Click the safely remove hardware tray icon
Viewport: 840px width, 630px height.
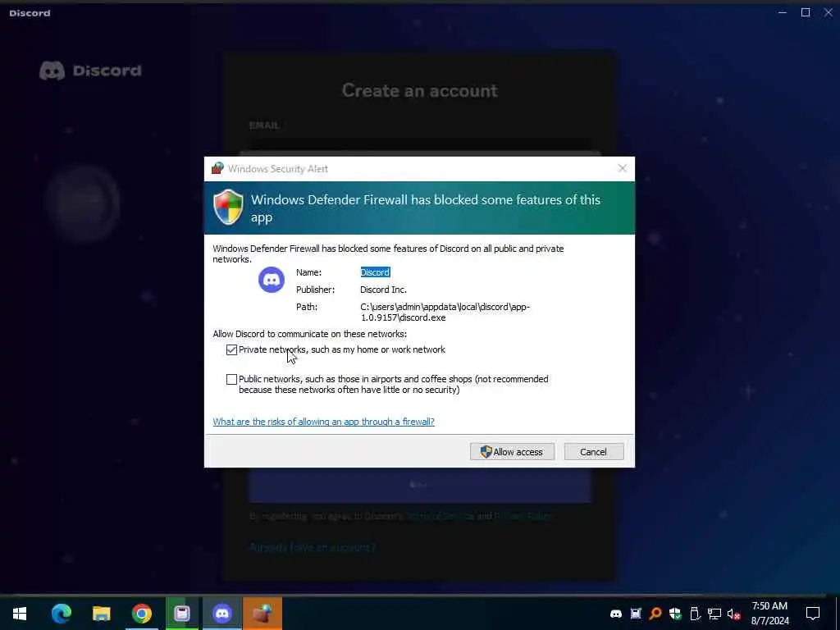(695, 614)
